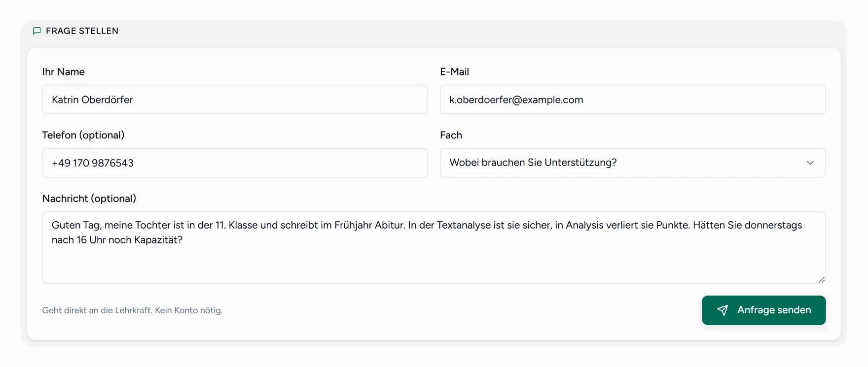Click into the E-Mail input field
Screen dimensions: 868x367
[x=633, y=100]
